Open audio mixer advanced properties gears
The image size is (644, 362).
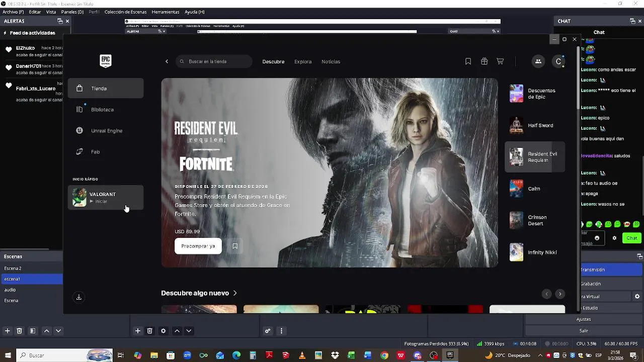click(x=268, y=331)
